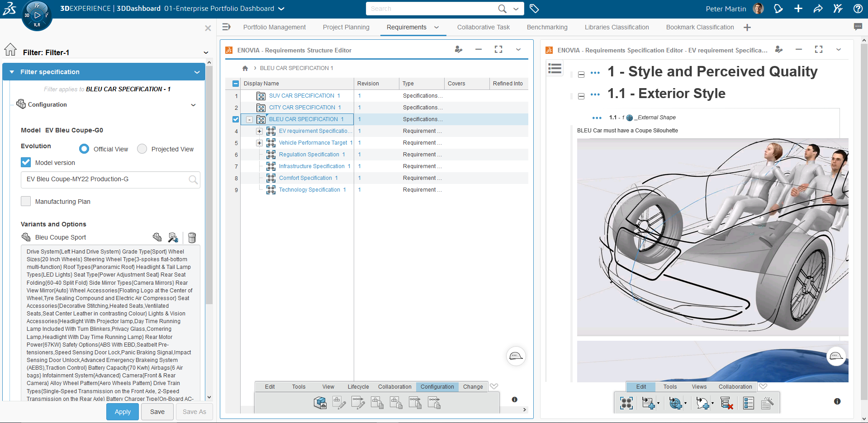Expand the EV requirement Specification tree node
The height and width of the screenshot is (423, 868).
259,131
